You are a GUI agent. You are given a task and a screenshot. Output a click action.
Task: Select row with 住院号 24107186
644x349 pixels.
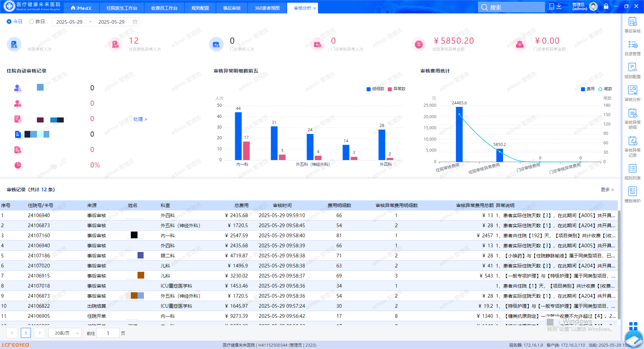309,256
